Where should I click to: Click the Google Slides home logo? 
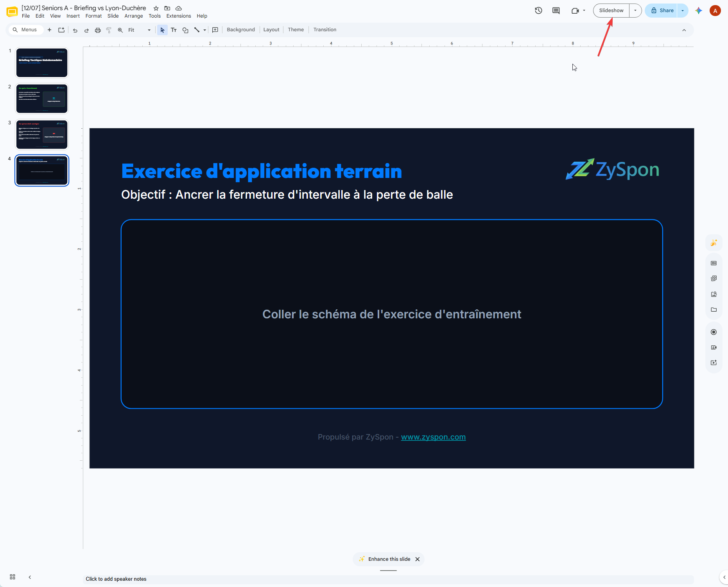pos(12,12)
